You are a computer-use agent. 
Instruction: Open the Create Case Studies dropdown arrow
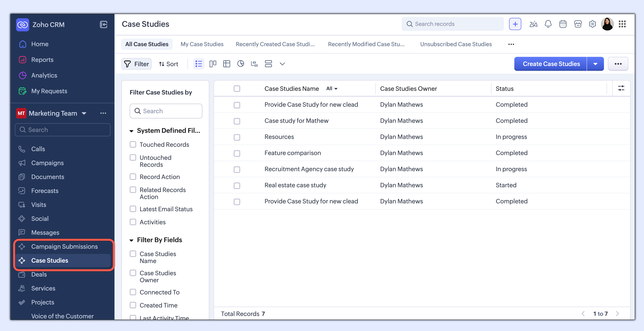click(x=595, y=64)
